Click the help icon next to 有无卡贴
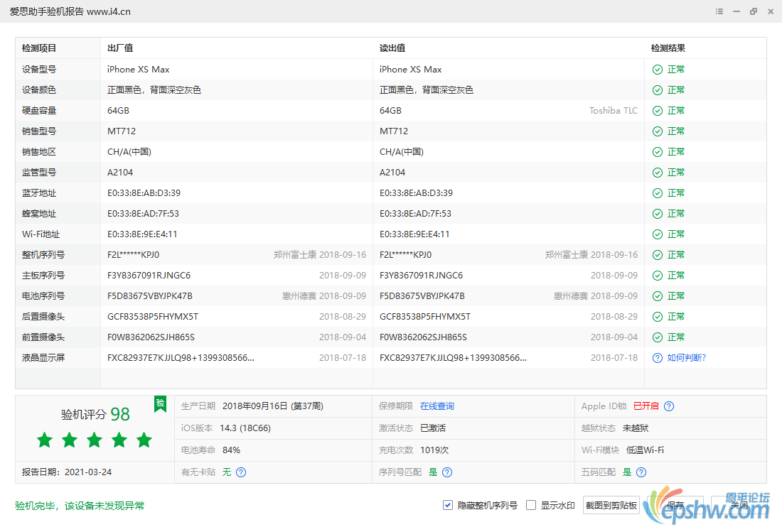Image resolution: width=782 pixels, height=532 pixels. 241,472
